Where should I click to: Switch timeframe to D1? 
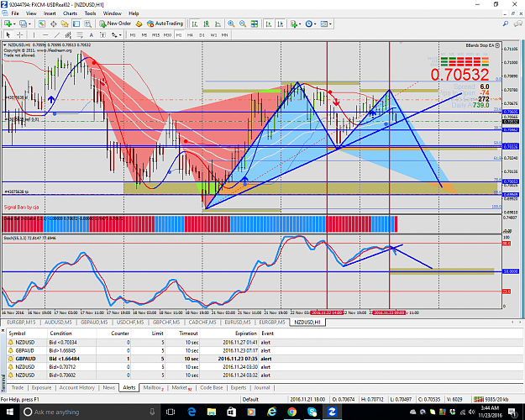202,34
